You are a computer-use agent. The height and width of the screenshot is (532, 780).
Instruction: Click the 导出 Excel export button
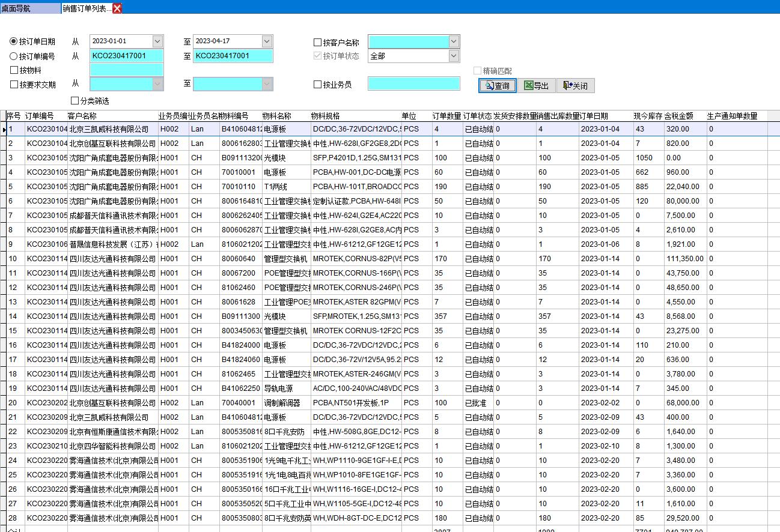click(536, 86)
